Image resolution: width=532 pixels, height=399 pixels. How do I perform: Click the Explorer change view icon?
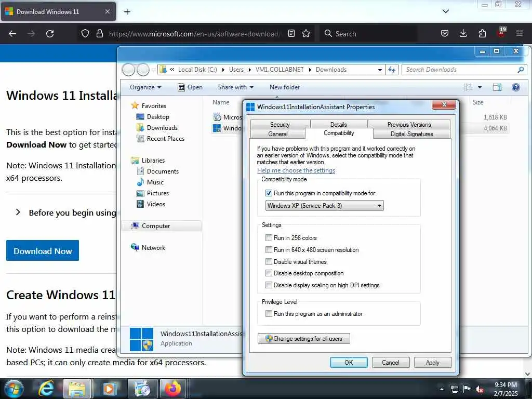pyautogui.click(x=469, y=87)
